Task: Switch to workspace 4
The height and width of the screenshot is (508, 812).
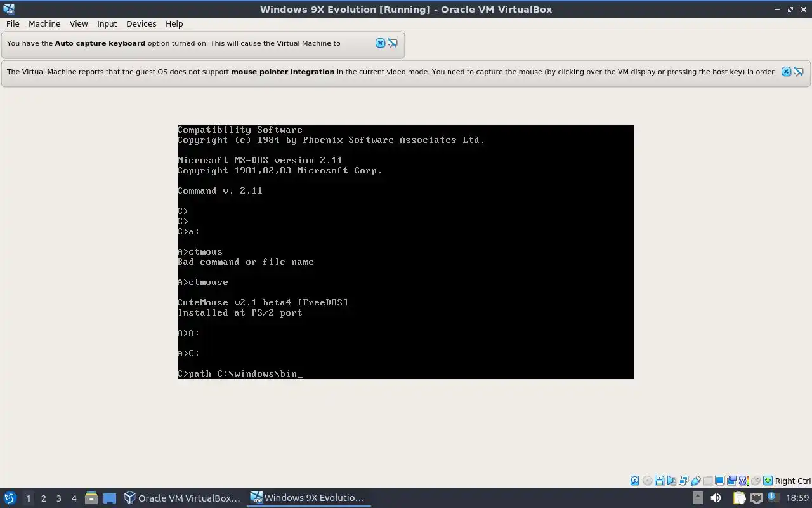Action: (x=74, y=498)
